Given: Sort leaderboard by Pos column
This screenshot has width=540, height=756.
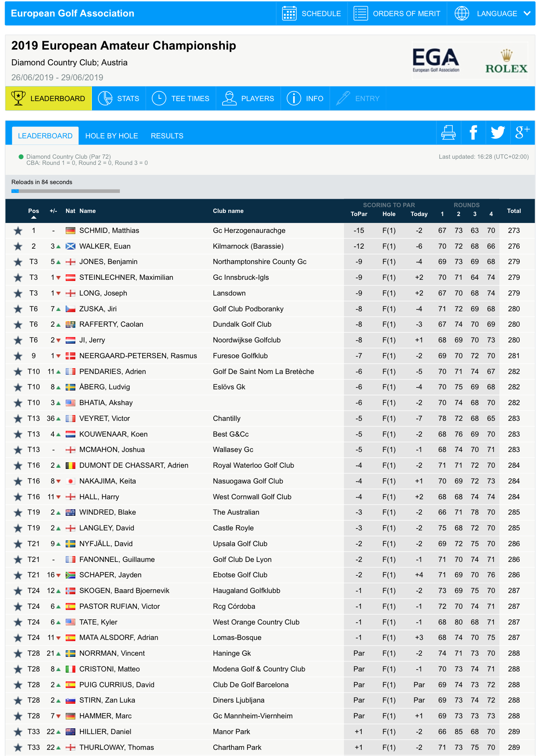Looking at the screenshot, I should (33, 211).
